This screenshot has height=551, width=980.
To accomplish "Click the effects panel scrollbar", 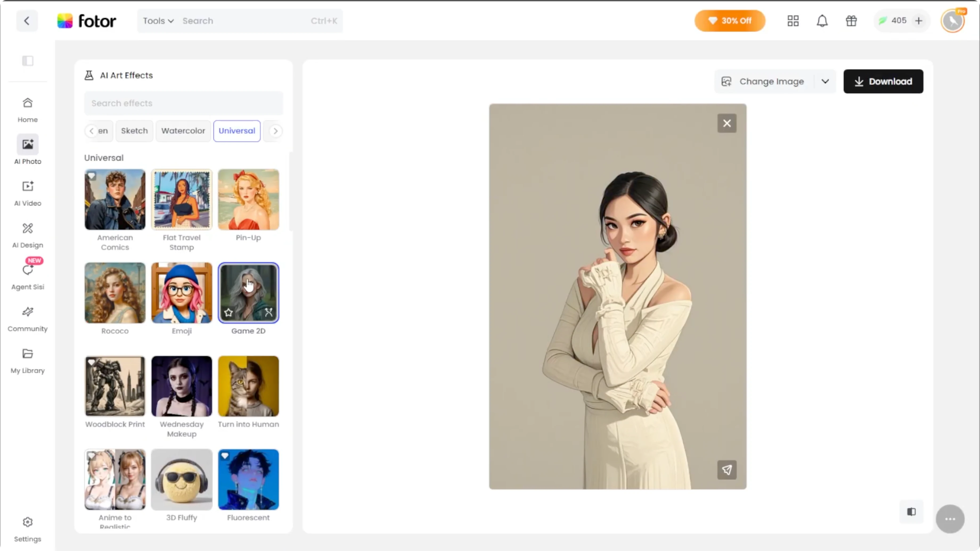I will click(291, 191).
